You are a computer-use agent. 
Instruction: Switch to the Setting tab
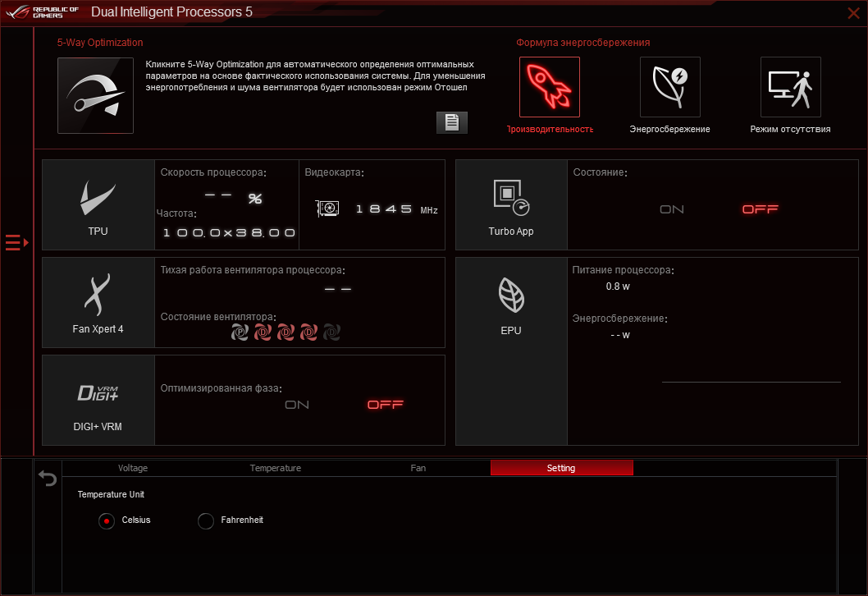[x=561, y=468]
